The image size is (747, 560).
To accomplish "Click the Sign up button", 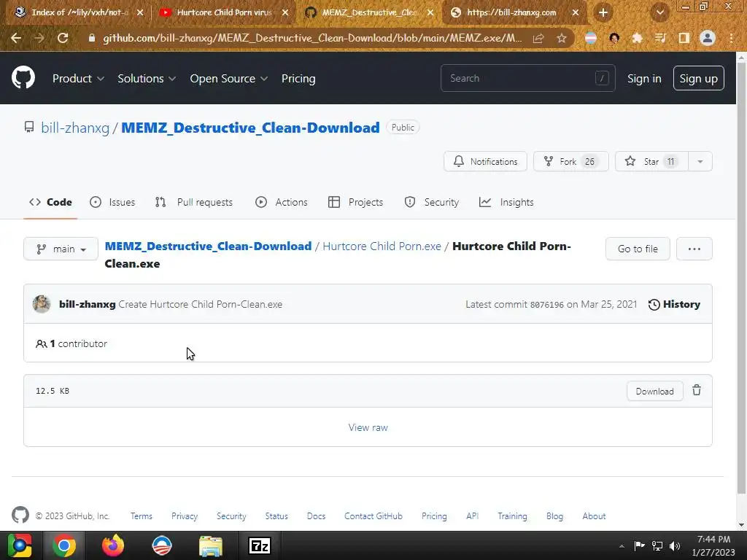I will point(698,78).
